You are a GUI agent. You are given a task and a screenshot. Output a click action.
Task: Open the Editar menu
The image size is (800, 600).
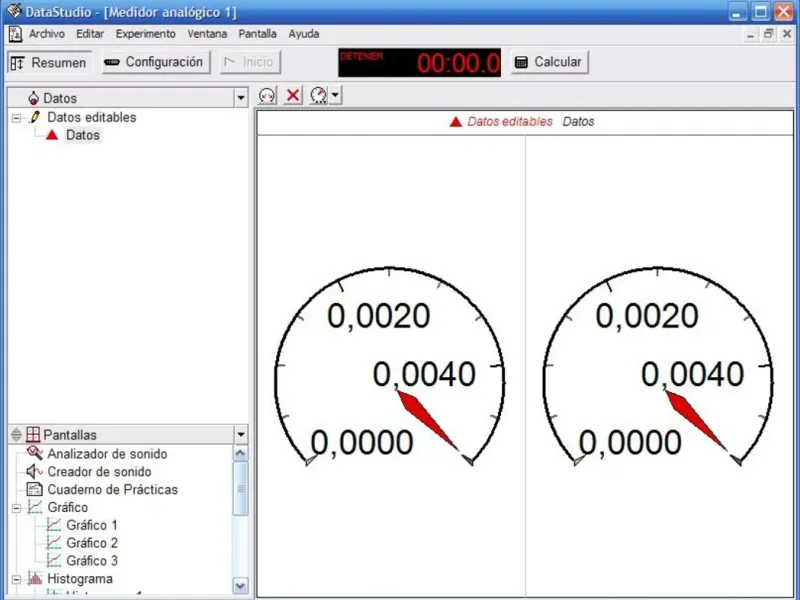coord(90,34)
